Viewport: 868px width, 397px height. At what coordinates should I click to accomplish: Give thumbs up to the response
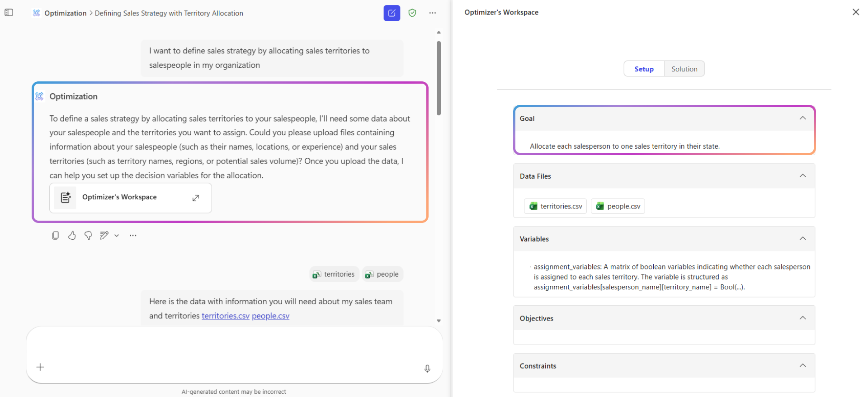point(72,235)
